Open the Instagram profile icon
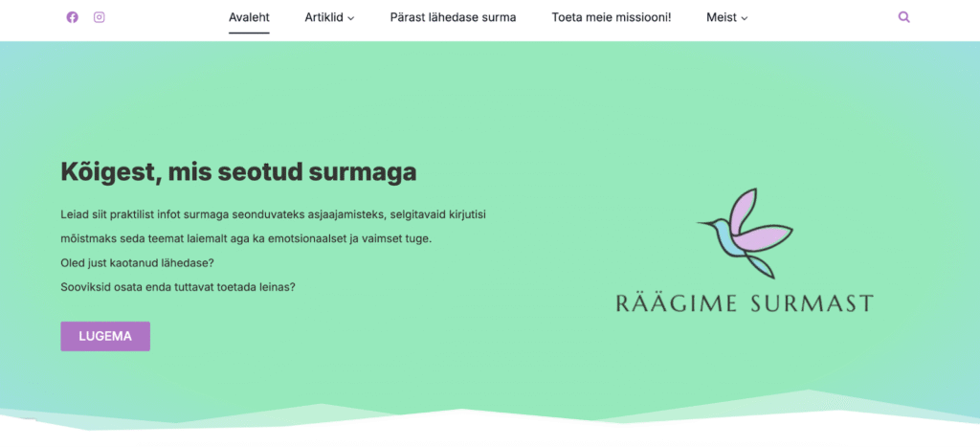Screen dimensions: 980x447 [100, 17]
